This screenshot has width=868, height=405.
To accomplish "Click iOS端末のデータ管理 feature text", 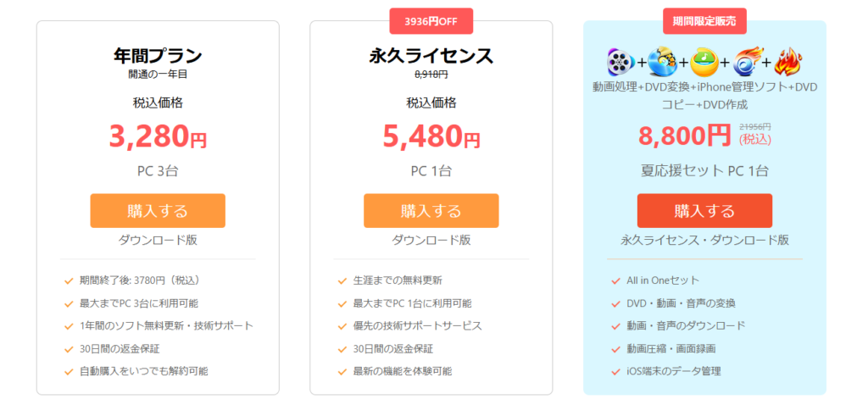I will [x=674, y=371].
